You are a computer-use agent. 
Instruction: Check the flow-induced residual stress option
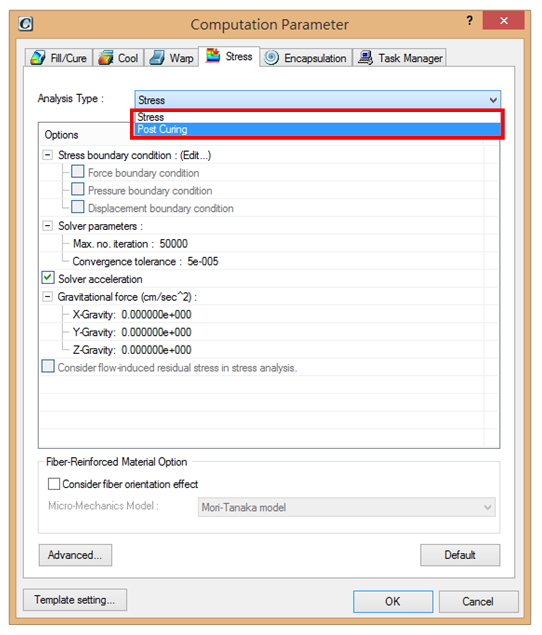pyautogui.click(x=48, y=367)
